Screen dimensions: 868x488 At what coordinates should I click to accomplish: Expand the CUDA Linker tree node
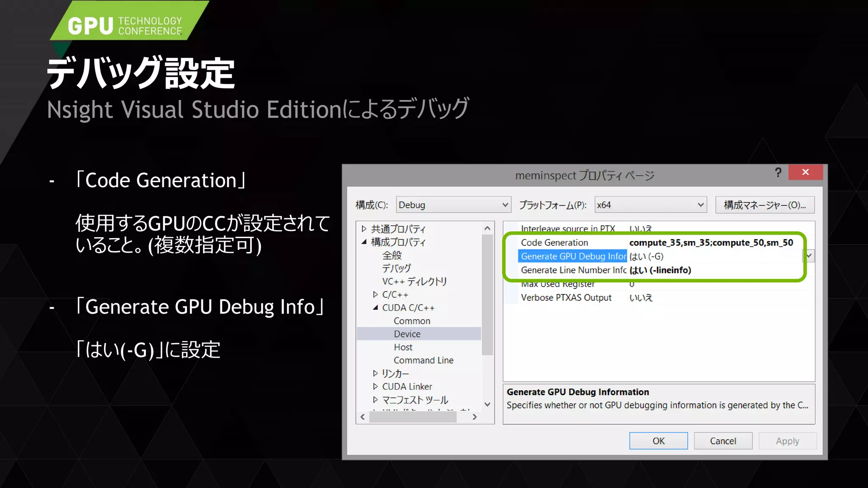tap(375, 386)
